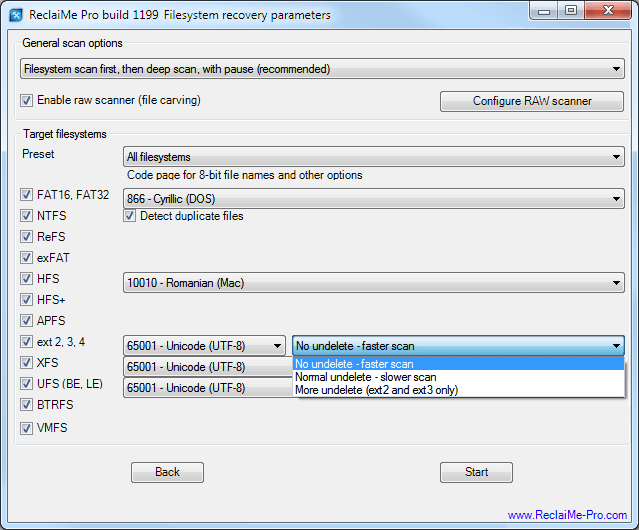Toggle the APFS filesystem checkbox
Image resolution: width=639 pixels, height=530 pixels.
click(27, 321)
